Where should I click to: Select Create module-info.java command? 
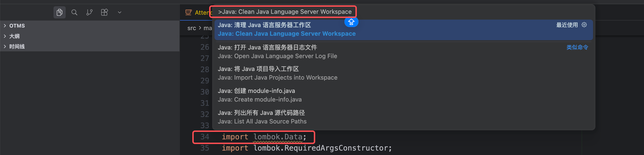[404, 95]
